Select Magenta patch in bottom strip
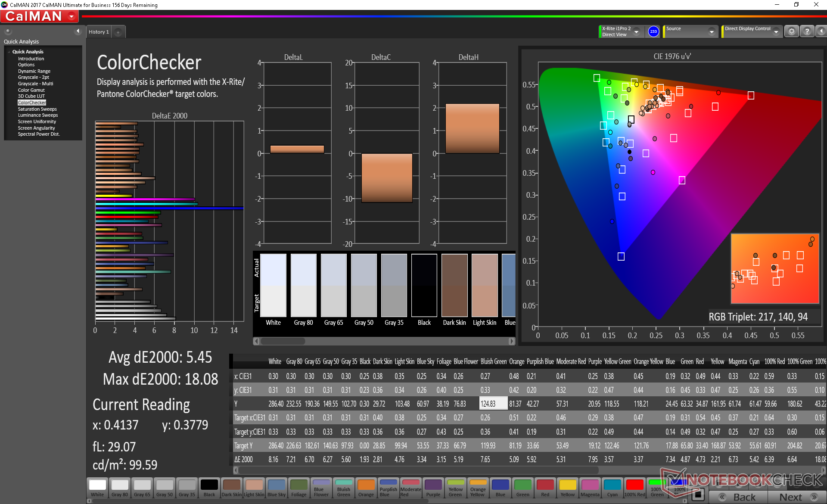 [590, 488]
